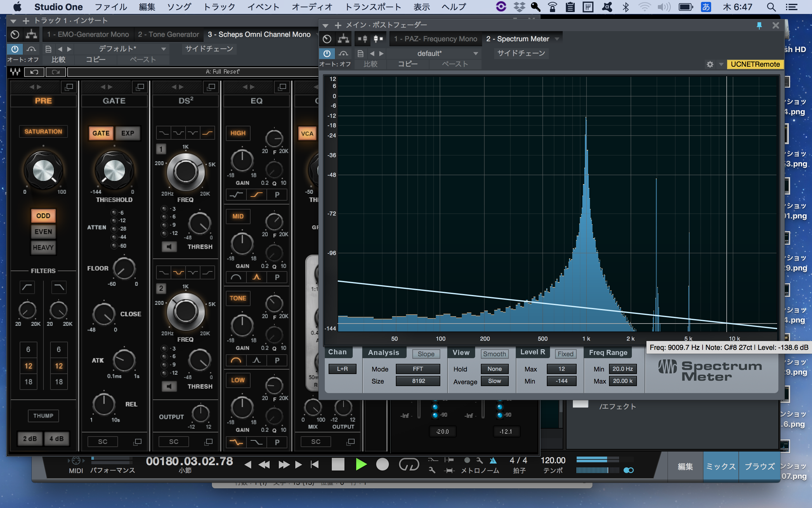
Task: Click the Undo arrow in Waves toolbar
Action: click(x=34, y=71)
